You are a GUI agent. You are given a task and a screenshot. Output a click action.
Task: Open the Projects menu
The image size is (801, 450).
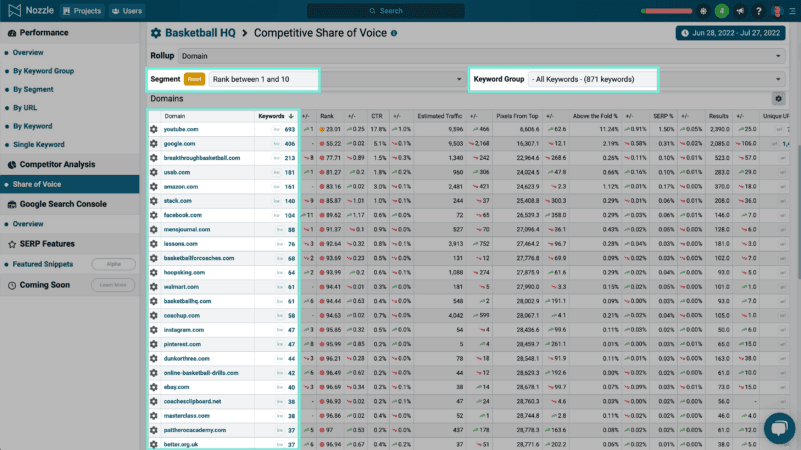click(82, 11)
